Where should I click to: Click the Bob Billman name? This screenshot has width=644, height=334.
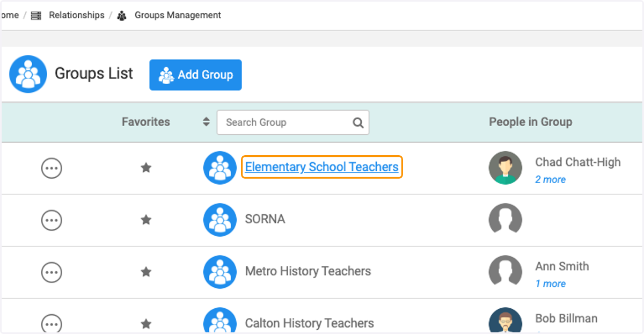tap(566, 318)
